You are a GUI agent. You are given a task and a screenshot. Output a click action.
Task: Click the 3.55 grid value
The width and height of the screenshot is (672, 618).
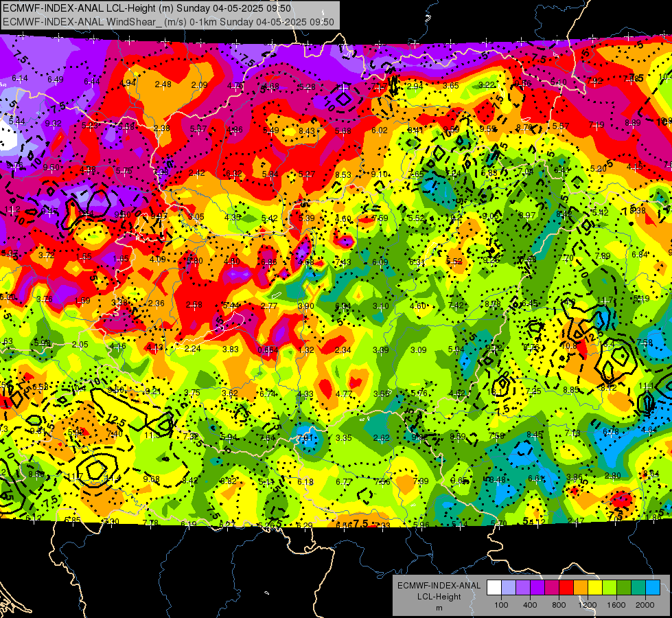[382, 393]
